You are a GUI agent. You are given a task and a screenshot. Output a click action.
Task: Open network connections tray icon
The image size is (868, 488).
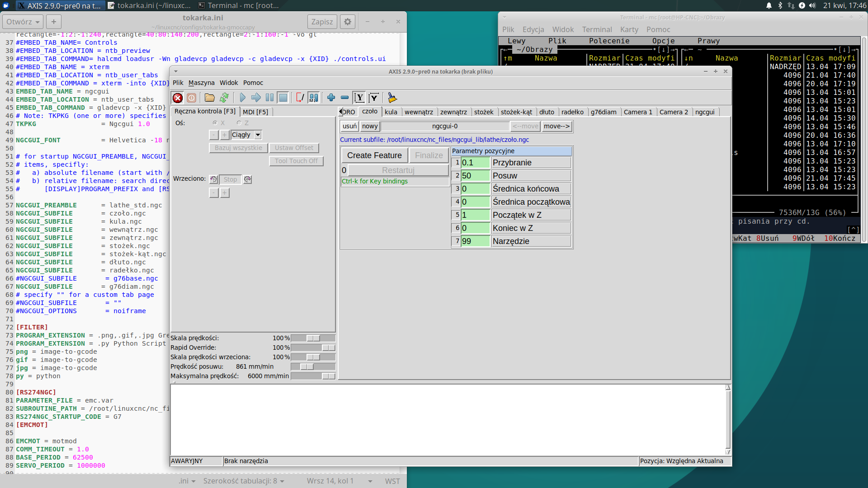[x=791, y=5]
